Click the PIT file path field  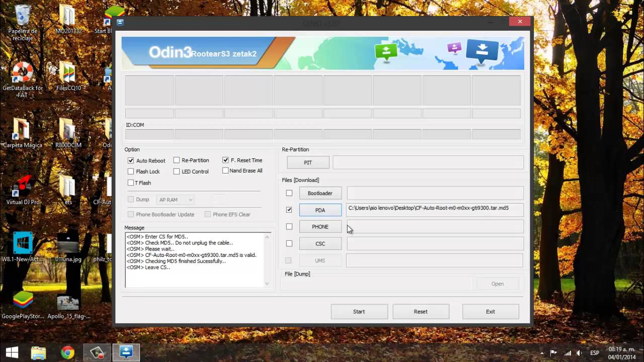pos(428,162)
